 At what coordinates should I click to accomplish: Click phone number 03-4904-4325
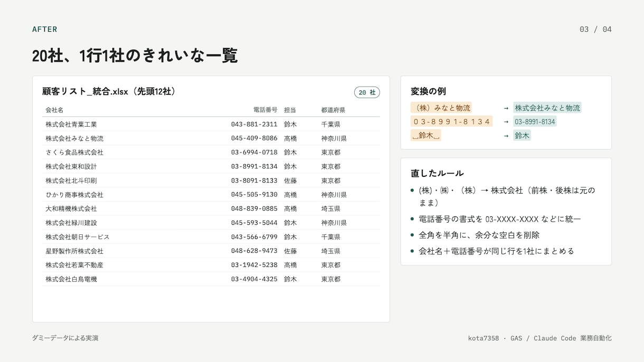[254, 279]
